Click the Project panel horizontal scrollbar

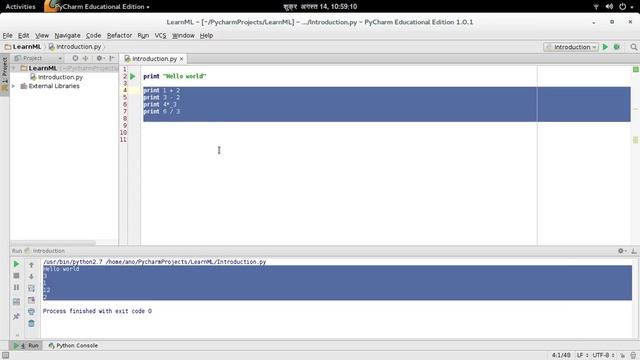click(52, 243)
